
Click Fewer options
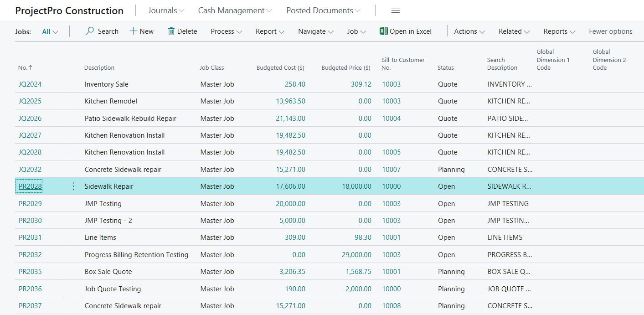point(610,31)
